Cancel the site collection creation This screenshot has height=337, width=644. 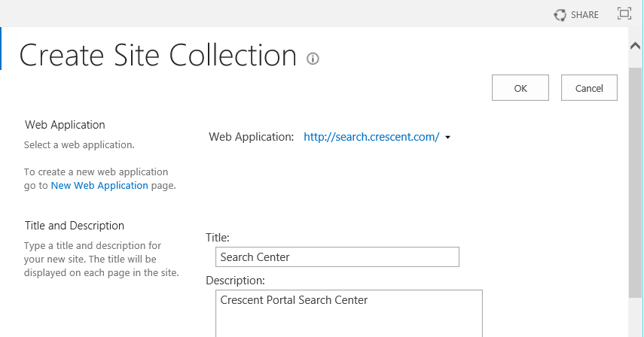click(589, 88)
